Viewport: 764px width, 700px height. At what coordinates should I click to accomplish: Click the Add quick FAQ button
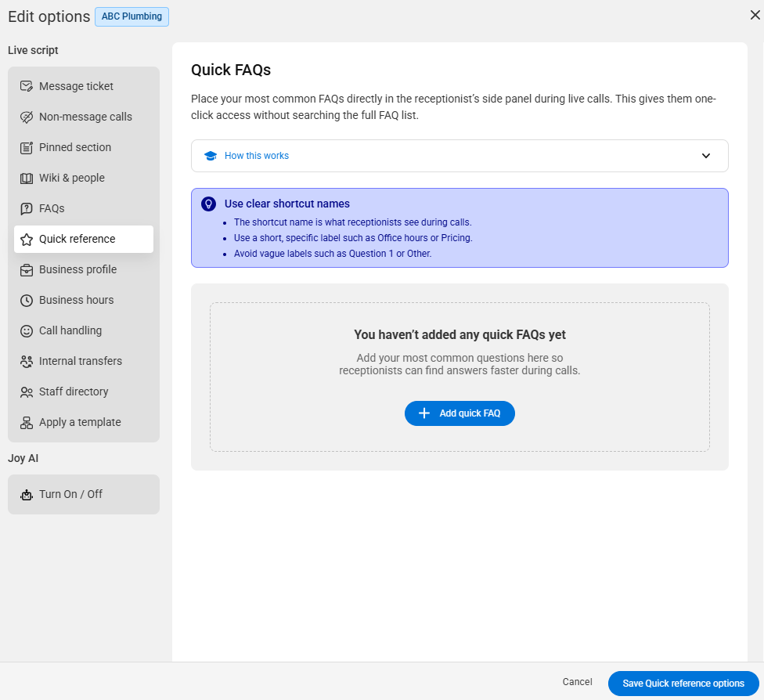[x=459, y=413]
